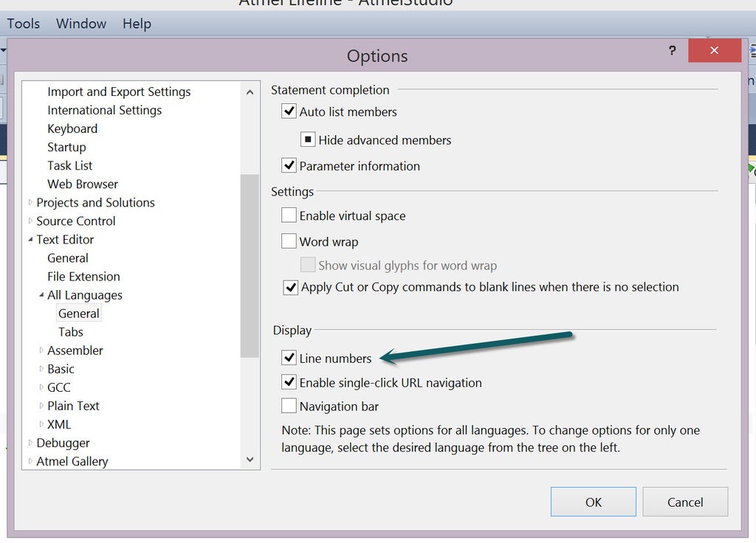Toggle Auto list members checkbox

pyautogui.click(x=289, y=111)
